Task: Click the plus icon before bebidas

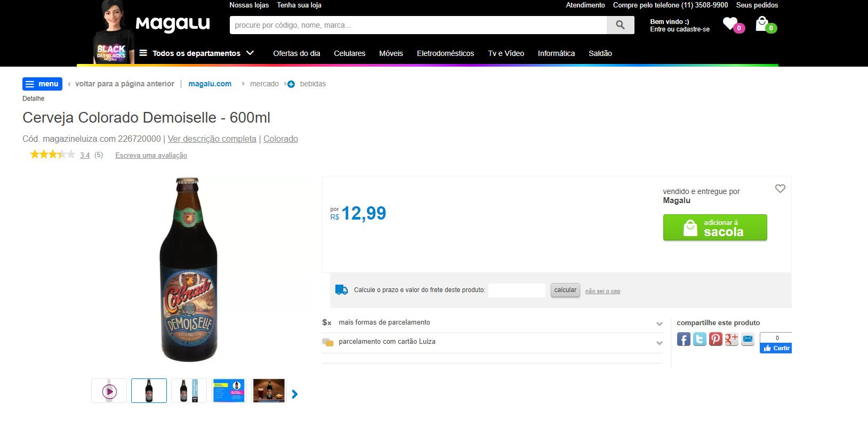Action: click(x=291, y=84)
